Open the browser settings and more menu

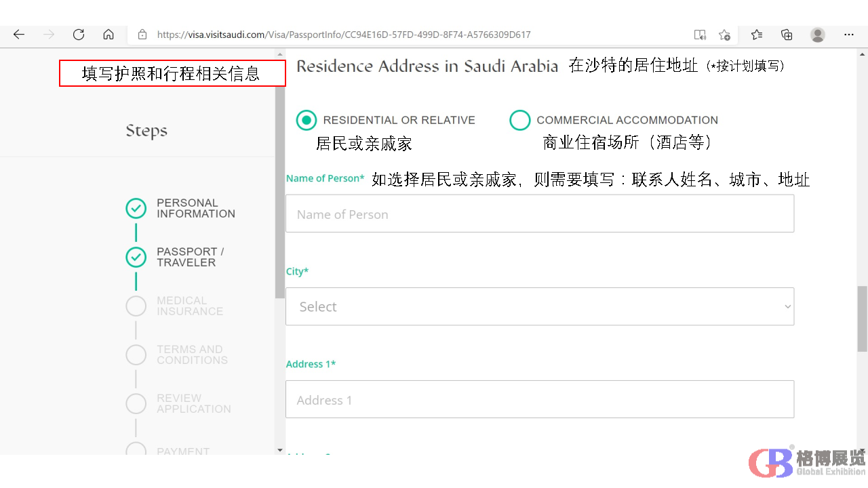pyautogui.click(x=849, y=35)
